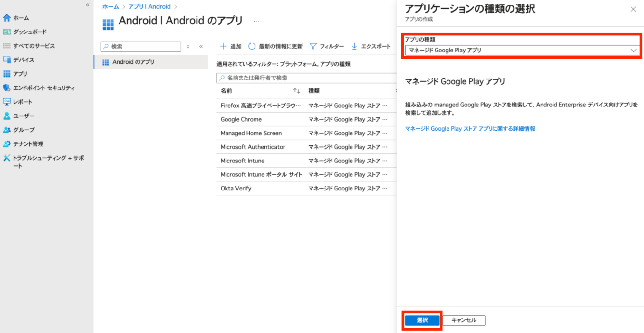Click the plus Add button

coord(230,46)
